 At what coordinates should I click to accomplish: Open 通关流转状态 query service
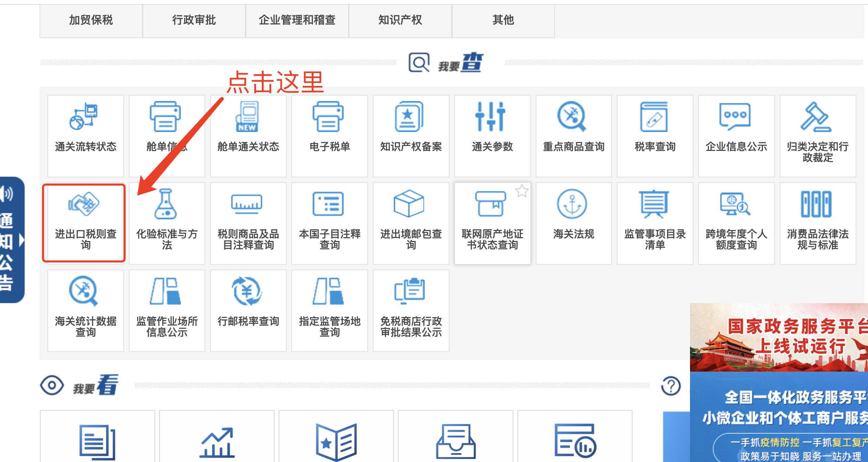pos(85,134)
